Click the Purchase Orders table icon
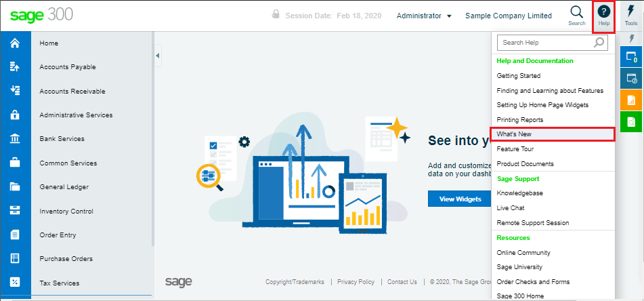 (x=15, y=259)
